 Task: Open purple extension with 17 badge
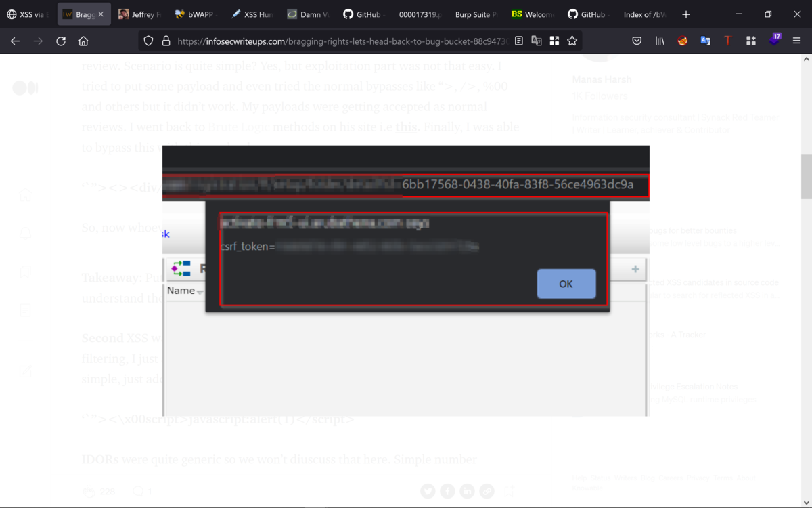click(774, 40)
